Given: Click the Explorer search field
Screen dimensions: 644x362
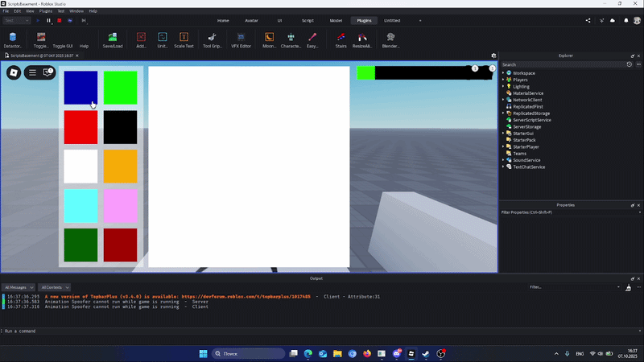Looking at the screenshot, I should point(563,64).
